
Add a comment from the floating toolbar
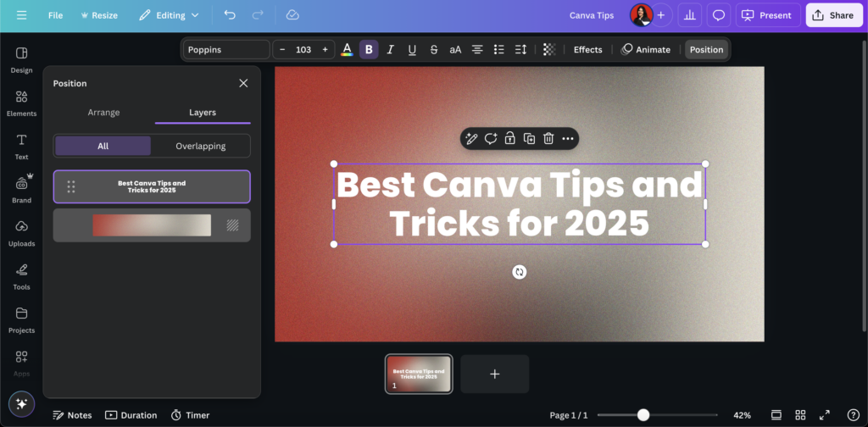coord(491,139)
